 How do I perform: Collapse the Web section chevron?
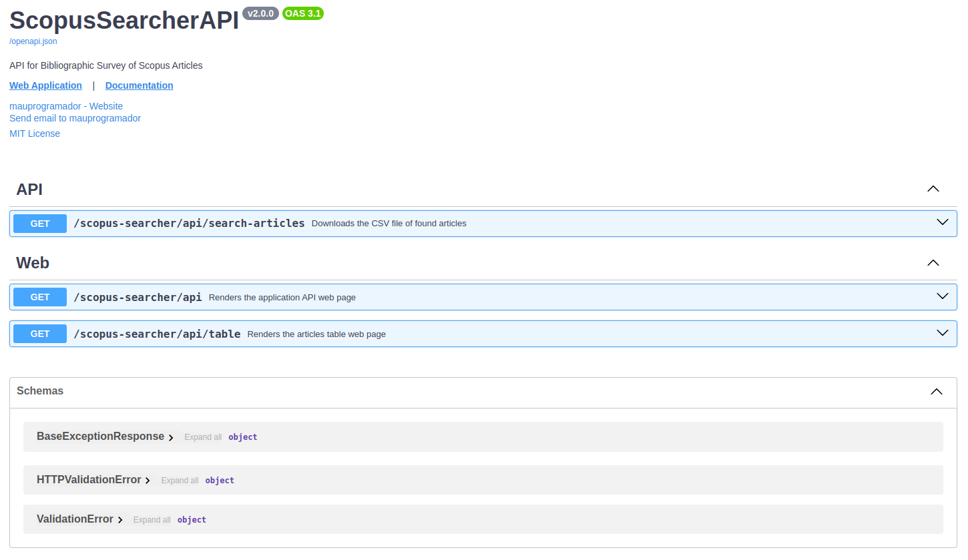pos(933,262)
